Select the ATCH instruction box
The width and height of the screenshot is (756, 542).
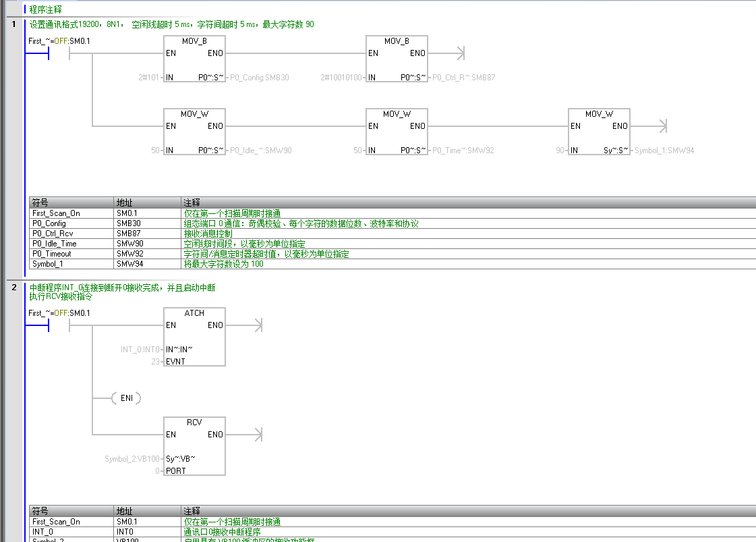(194, 336)
